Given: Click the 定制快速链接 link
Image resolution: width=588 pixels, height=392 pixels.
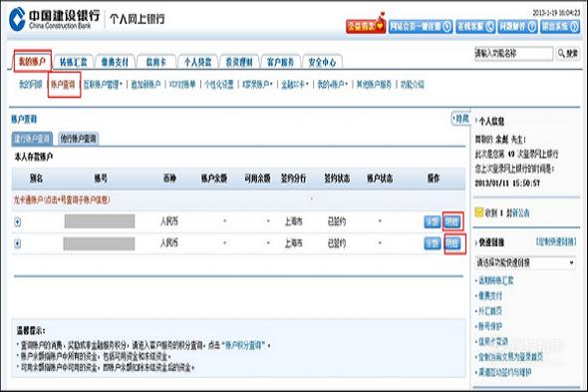Looking at the screenshot, I should [x=556, y=241].
